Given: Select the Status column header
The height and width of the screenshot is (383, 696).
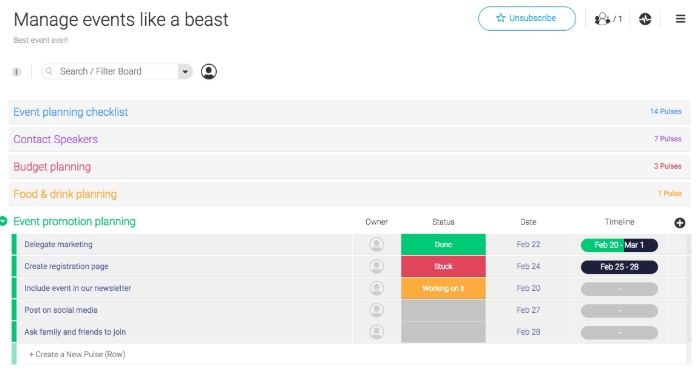Looking at the screenshot, I should click(x=443, y=222).
